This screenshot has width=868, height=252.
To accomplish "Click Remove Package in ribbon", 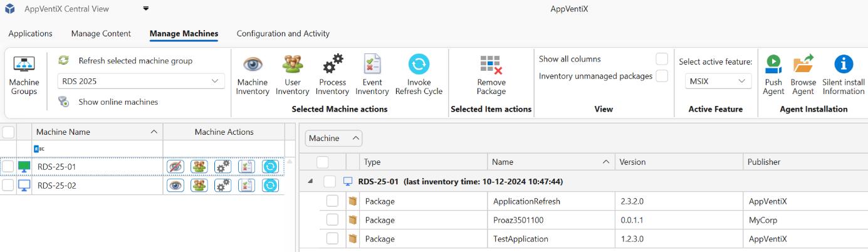I will click(x=491, y=75).
